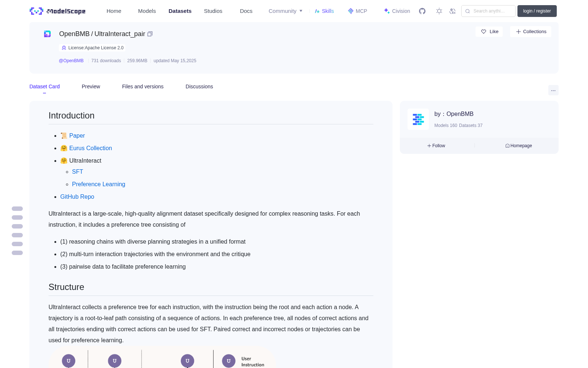Viewport: 588px width, 368px height.
Task: Select the Dataset Card tab
Action: coord(44,86)
